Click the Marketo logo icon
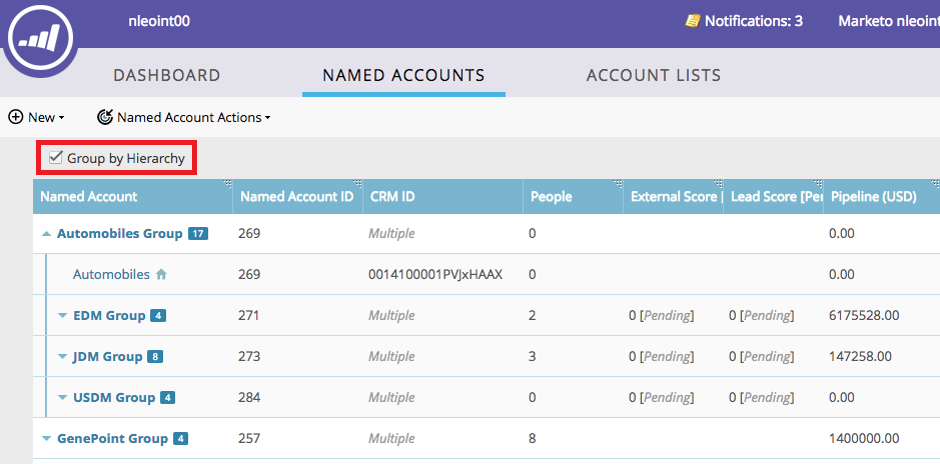The image size is (940, 464). 39,41
